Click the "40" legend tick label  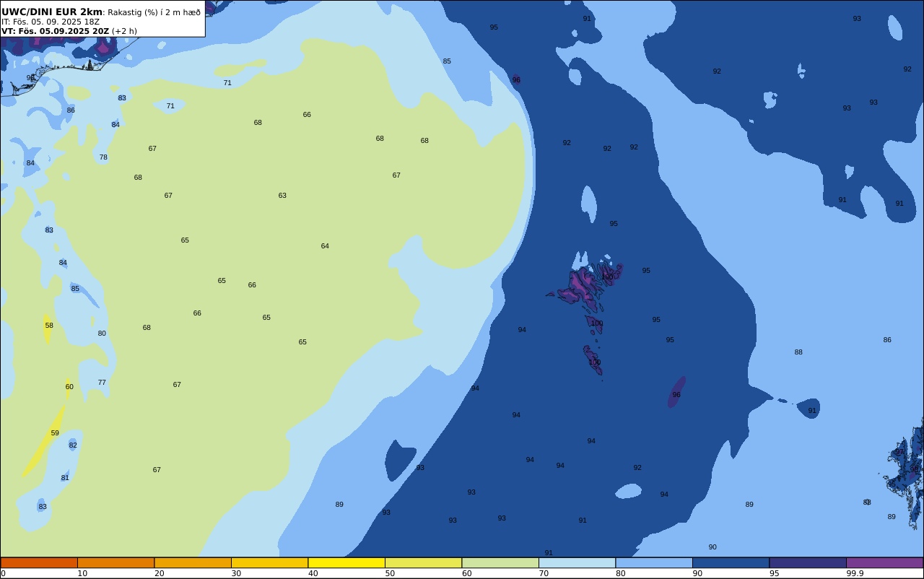[313, 573]
